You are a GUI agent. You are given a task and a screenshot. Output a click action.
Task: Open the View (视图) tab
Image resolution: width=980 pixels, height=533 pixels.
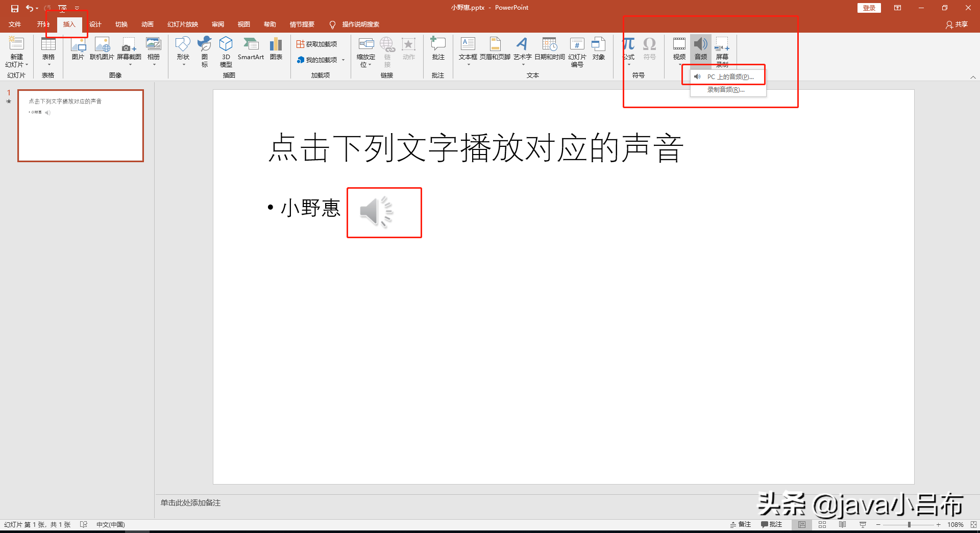(x=244, y=24)
